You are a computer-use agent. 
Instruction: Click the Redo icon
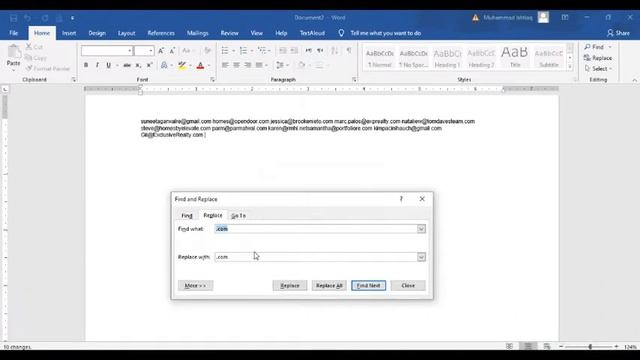click(45, 18)
